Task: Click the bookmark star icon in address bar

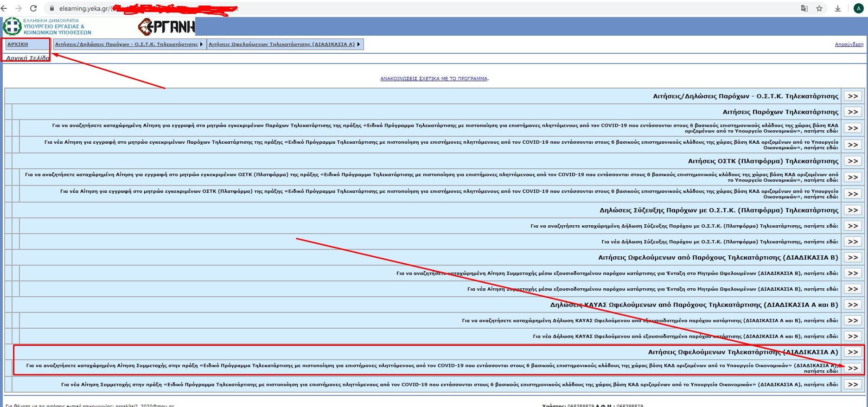Action: pyautogui.click(x=819, y=8)
